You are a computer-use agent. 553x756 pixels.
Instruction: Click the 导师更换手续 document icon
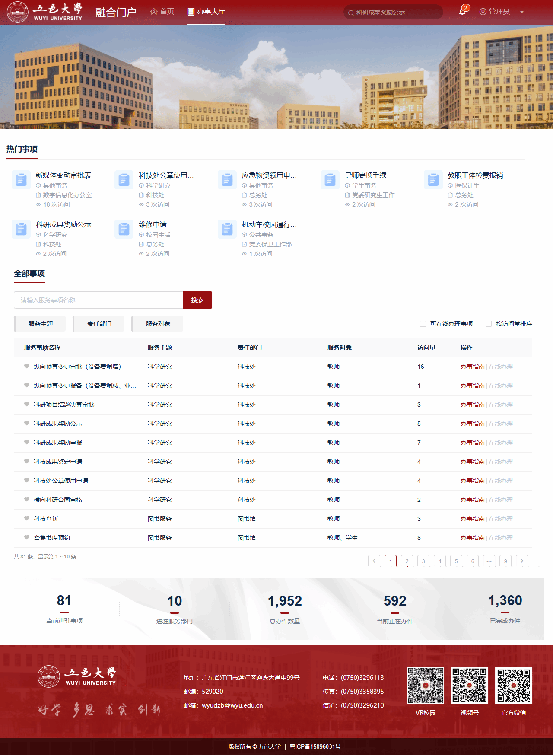(330, 179)
